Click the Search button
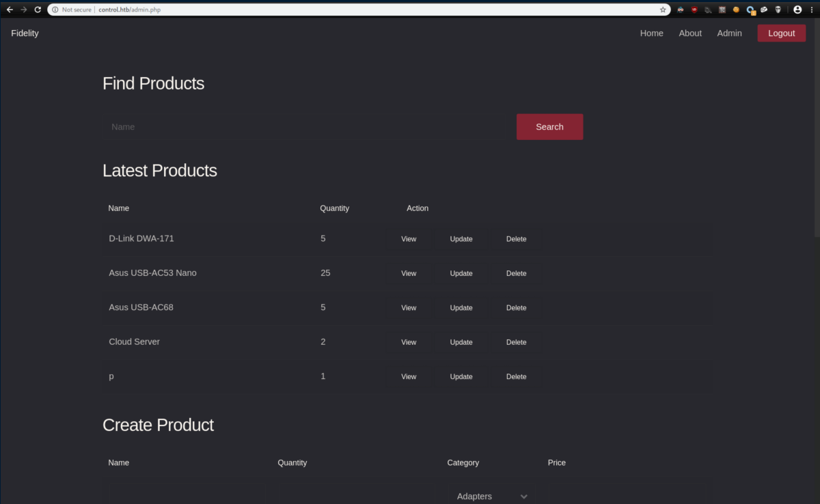 tap(549, 127)
